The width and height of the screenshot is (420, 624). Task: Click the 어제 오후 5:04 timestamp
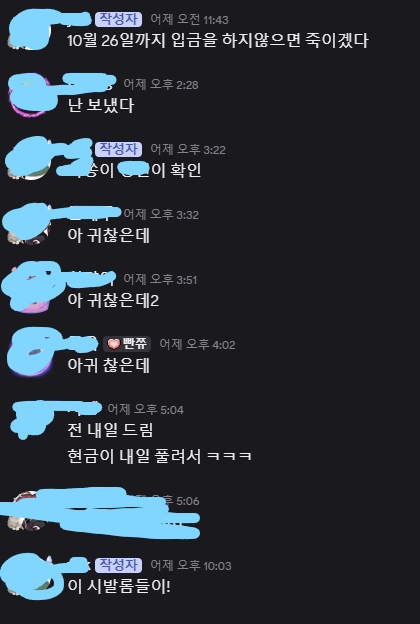point(146,409)
